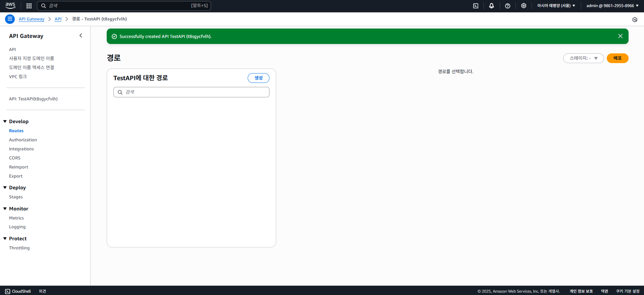Click the orange 배포 deploy button
Viewport: 644px width, 295px height.
click(617, 58)
